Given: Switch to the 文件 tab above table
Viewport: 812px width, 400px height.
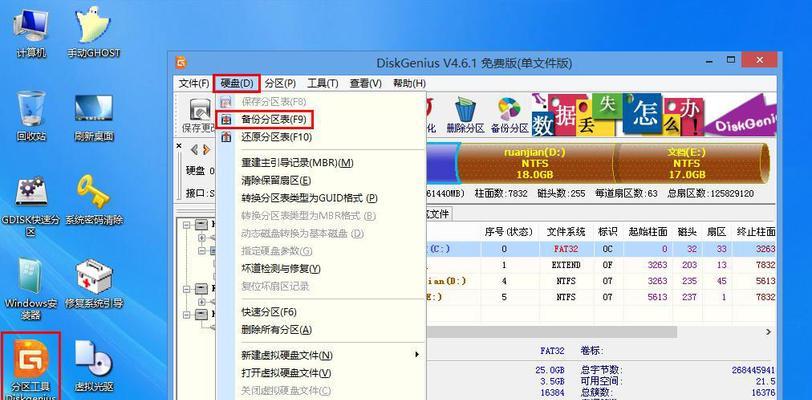Looking at the screenshot, I should tap(439, 213).
